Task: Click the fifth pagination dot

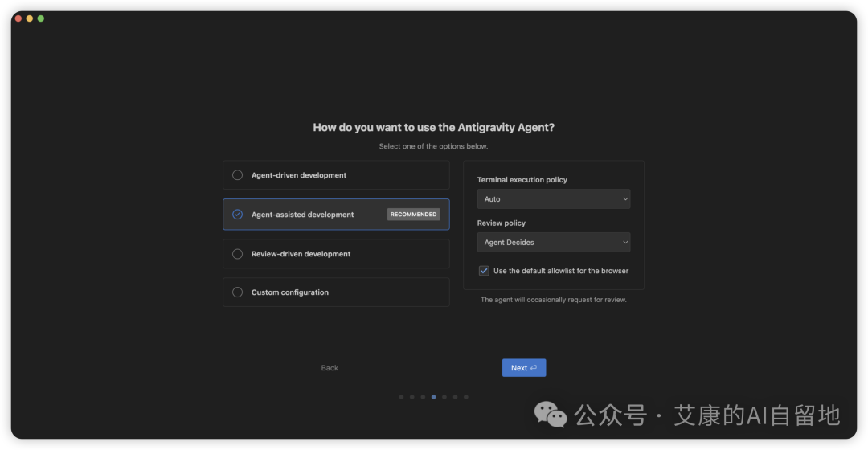Action: coord(444,397)
